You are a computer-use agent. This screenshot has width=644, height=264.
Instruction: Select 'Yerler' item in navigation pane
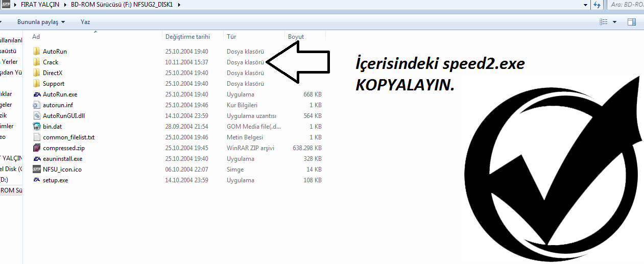click(10, 62)
